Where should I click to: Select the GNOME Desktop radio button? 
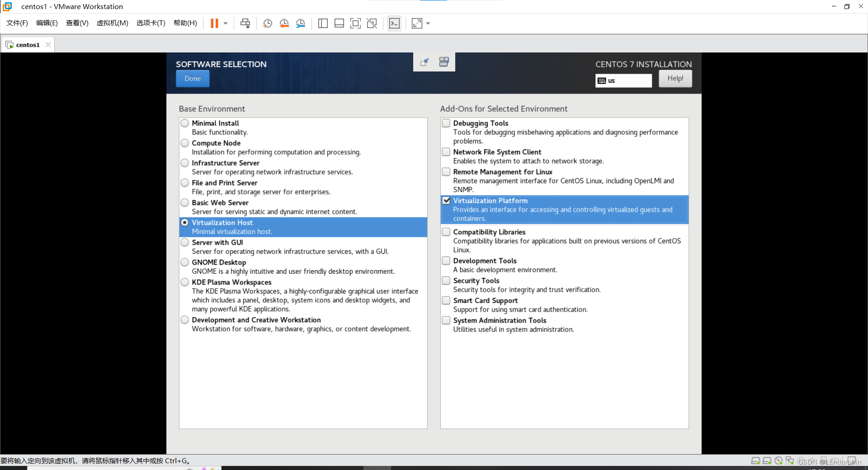(185, 262)
